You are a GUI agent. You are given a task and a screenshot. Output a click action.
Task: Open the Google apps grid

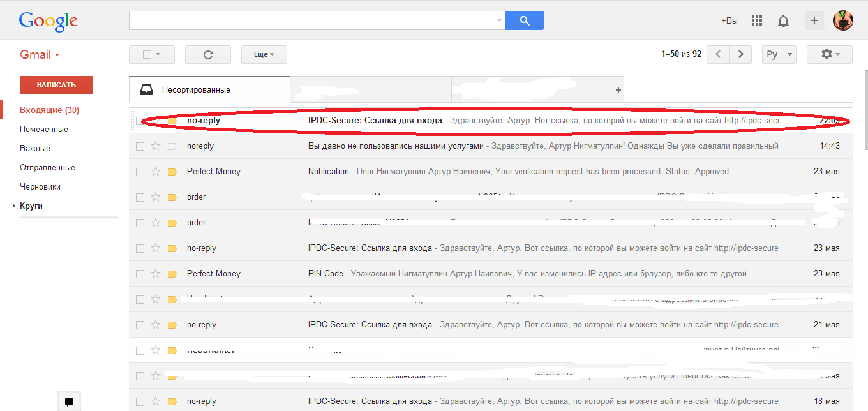757,20
